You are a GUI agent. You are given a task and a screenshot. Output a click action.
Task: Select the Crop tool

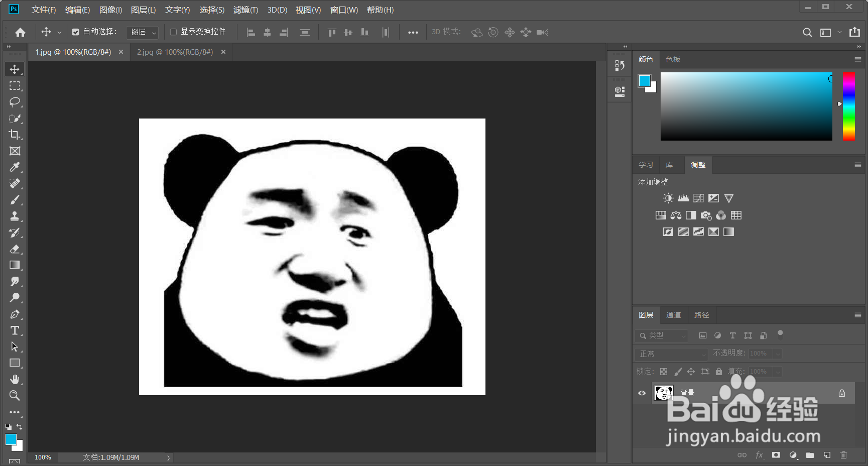click(x=15, y=135)
